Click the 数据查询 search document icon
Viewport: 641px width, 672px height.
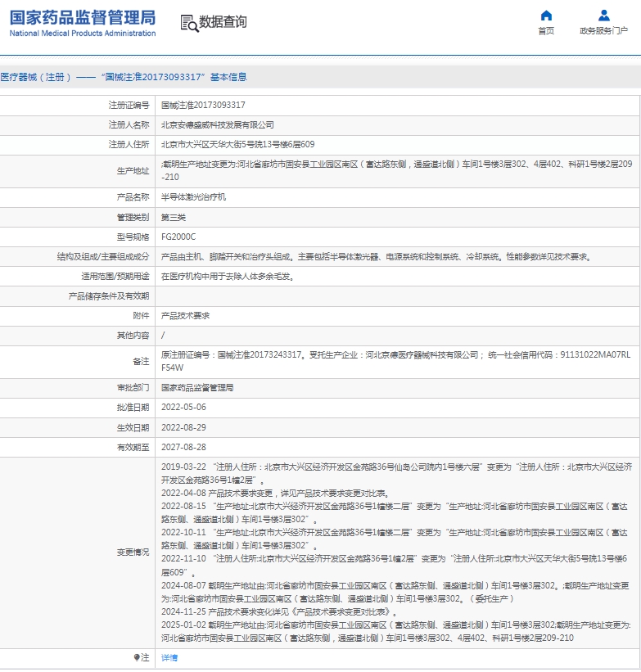click(x=189, y=23)
